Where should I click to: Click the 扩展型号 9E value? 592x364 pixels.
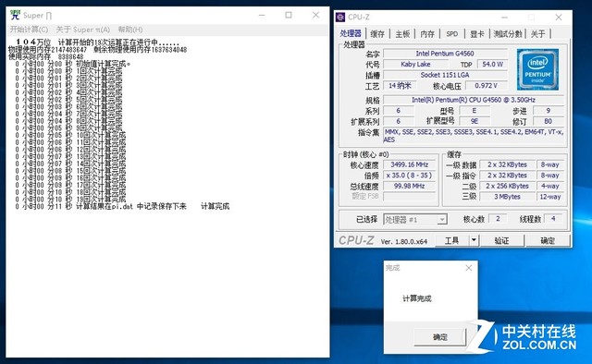475,121
